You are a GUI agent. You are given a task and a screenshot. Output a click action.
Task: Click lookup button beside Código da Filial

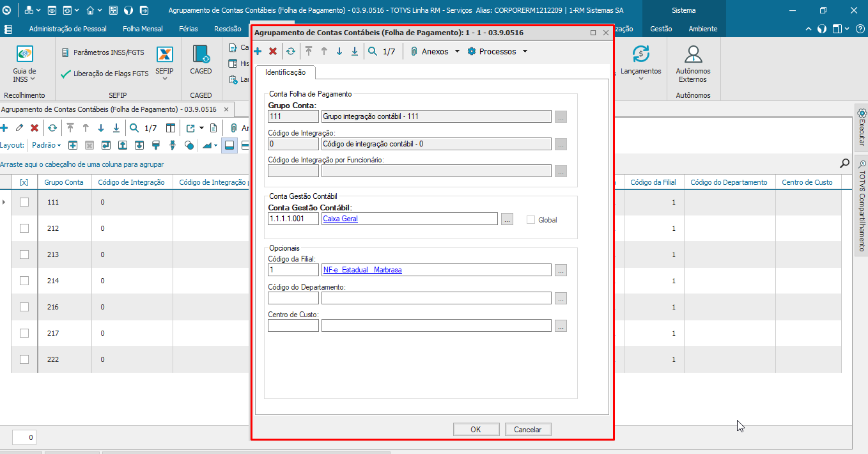click(x=561, y=270)
